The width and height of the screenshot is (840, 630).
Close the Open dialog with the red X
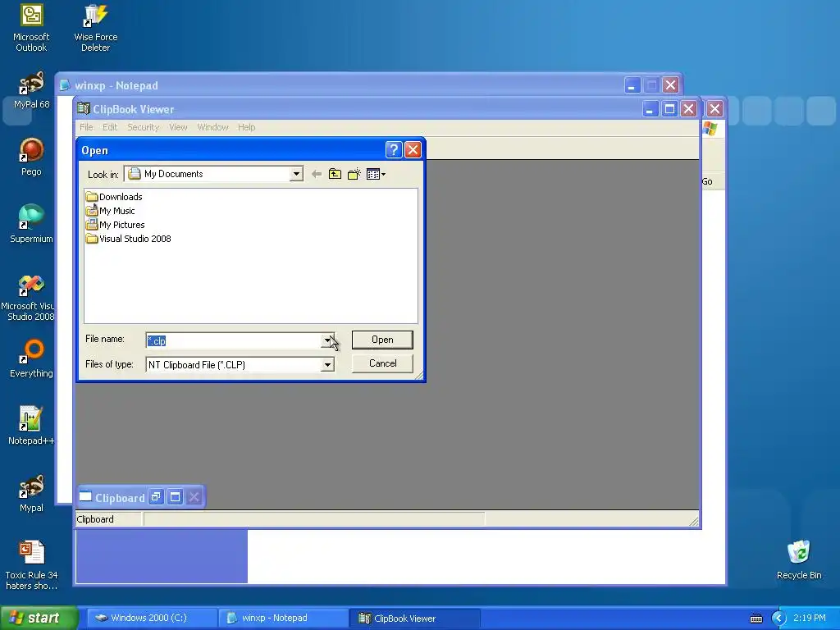click(413, 150)
